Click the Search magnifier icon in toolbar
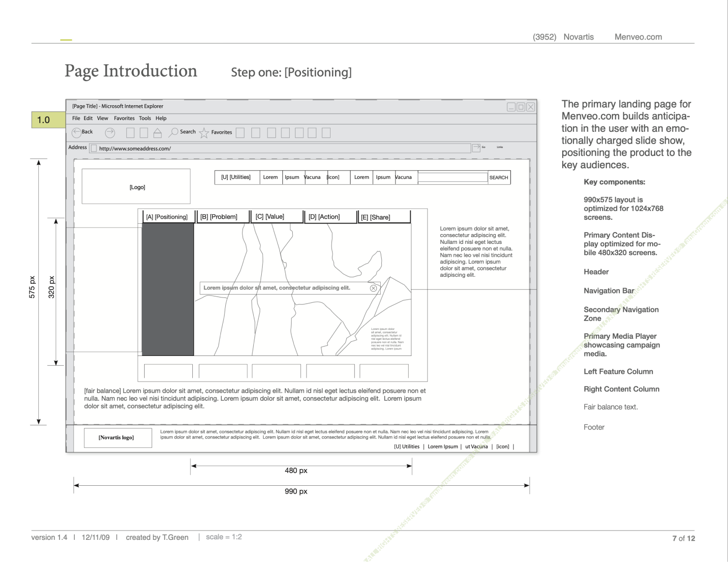 click(174, 132)
